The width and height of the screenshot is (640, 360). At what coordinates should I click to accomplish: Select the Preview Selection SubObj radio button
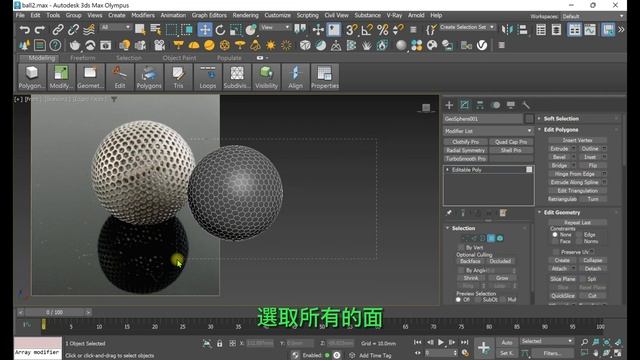(478, 300)
